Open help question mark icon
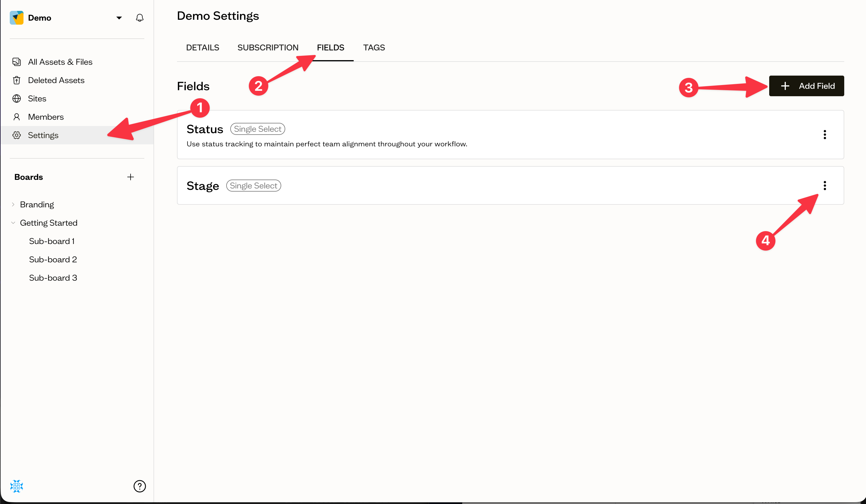Screen dimensions: 866x504 139,486
